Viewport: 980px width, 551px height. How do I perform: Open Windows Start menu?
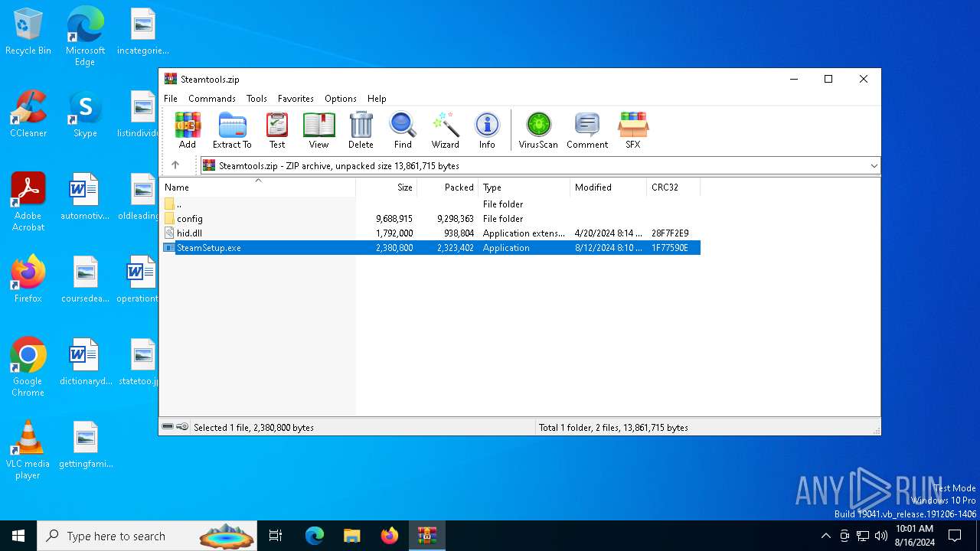pyautogui.click(x=18, y=536)
